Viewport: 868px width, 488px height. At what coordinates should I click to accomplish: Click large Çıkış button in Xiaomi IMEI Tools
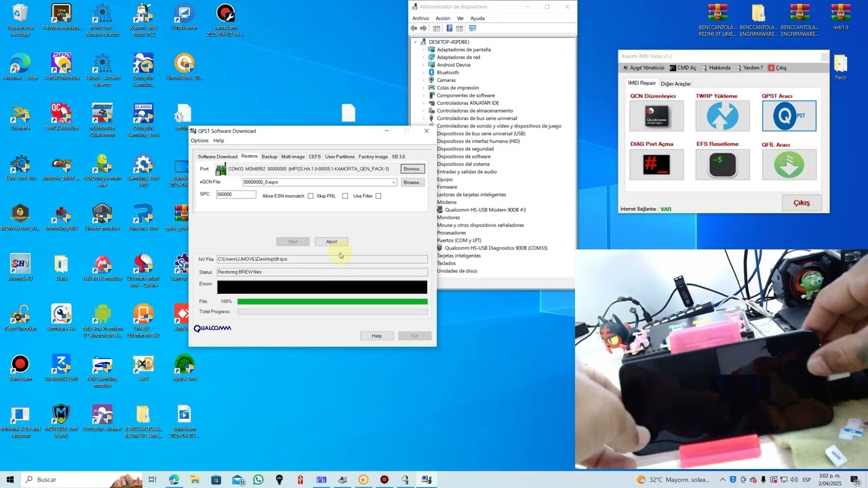pos(802,203)
